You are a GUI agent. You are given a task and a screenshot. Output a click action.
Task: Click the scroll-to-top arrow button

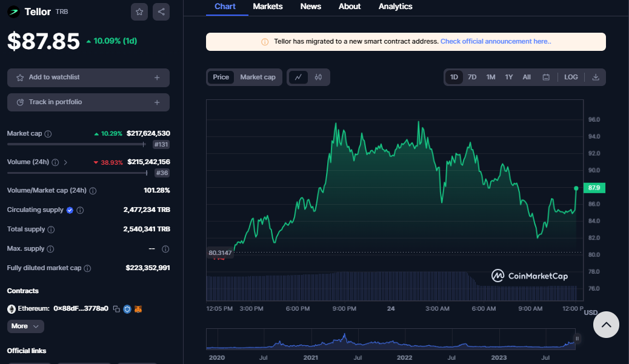pyautogui.click(x=606, y=325)
